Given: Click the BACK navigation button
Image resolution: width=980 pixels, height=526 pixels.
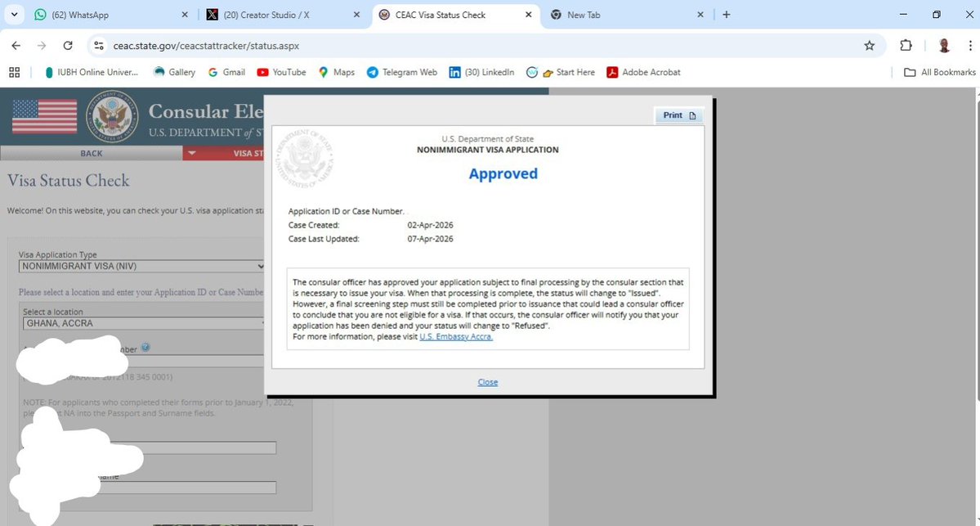Looking at the screenshot, I should pos(92,153).
